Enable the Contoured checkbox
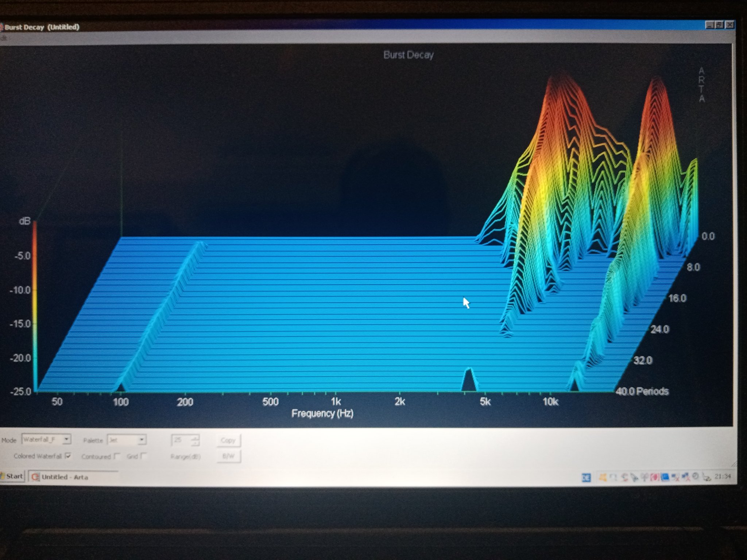 pyautogui.click(x=117, y=456)
